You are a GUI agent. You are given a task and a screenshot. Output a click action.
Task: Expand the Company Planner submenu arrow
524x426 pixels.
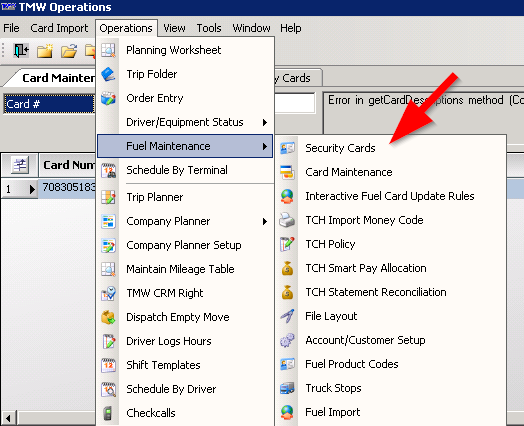point(265,222)
